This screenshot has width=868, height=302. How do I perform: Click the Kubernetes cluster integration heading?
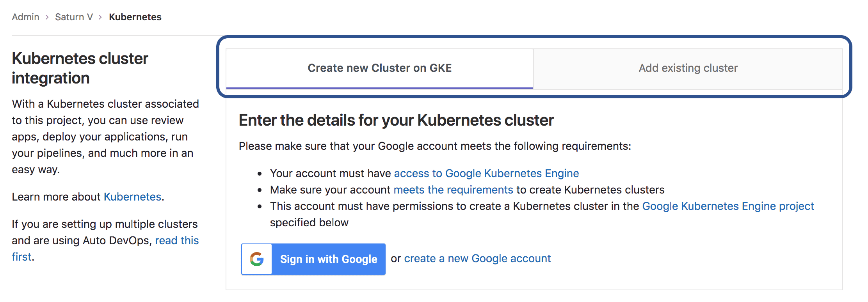[80, 68]
